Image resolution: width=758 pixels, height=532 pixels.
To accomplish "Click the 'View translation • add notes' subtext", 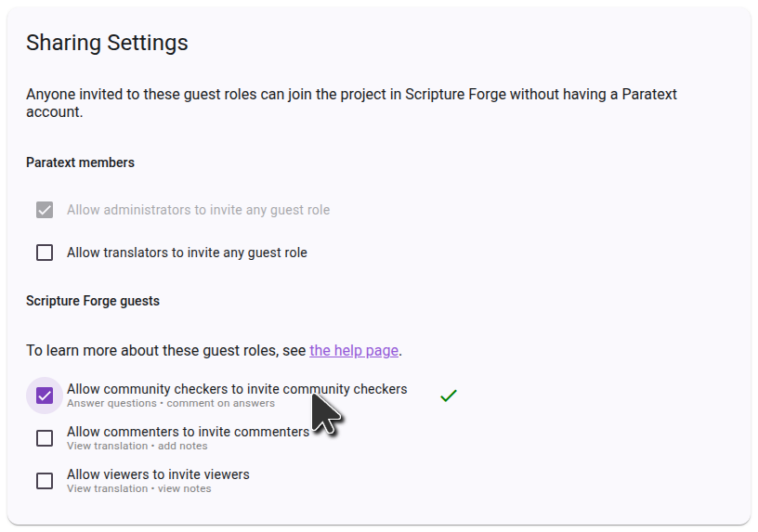I will point(137,447).
